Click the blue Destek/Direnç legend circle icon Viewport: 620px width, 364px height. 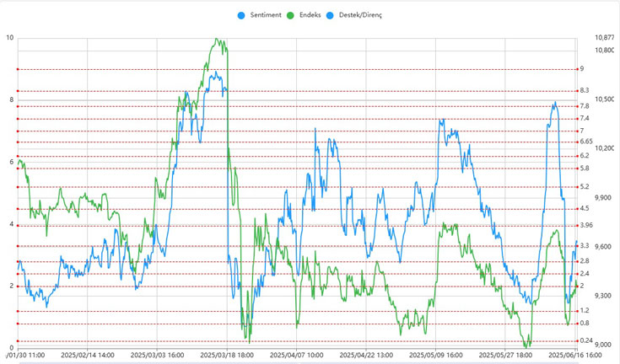pyautogui.click(x=331, y=16)
